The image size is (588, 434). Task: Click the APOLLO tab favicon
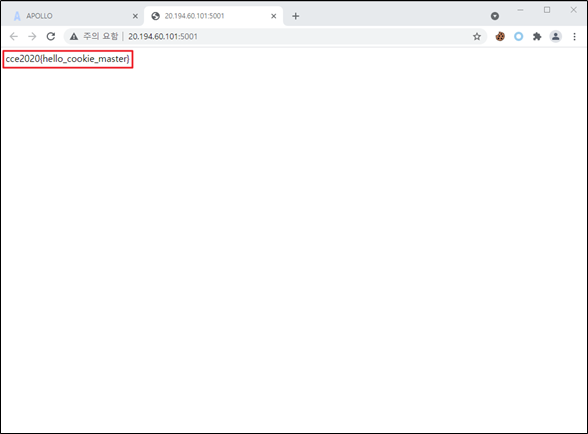pyautogui.click(x=17, y=16)
